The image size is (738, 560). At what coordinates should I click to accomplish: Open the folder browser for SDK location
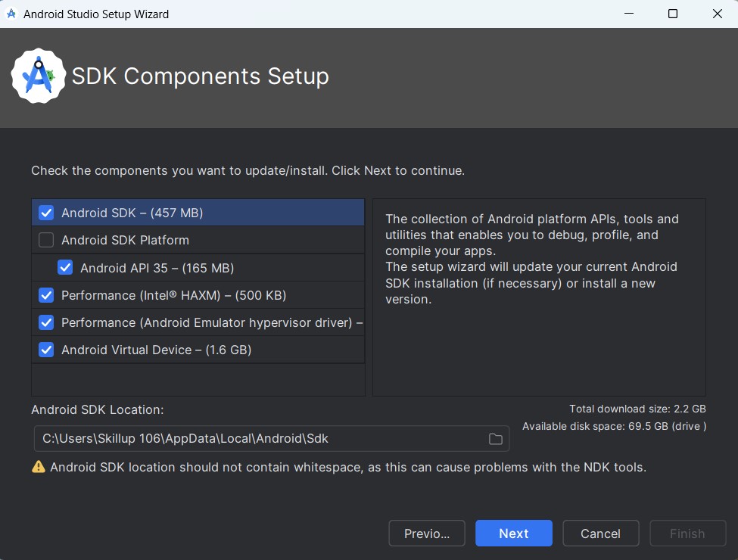[x=496, y=438]
